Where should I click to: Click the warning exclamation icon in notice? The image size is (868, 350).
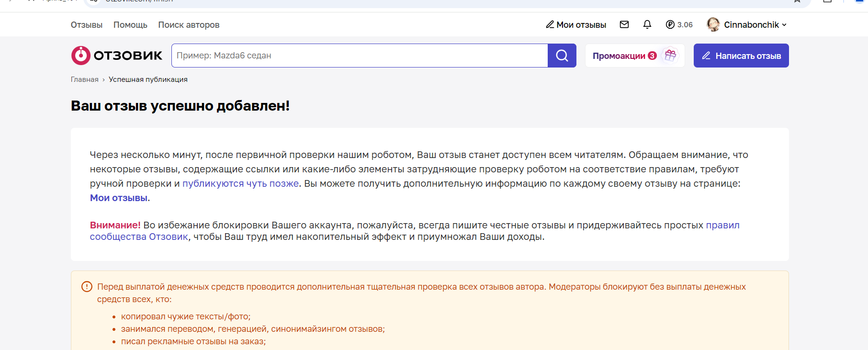coord(87,286)
